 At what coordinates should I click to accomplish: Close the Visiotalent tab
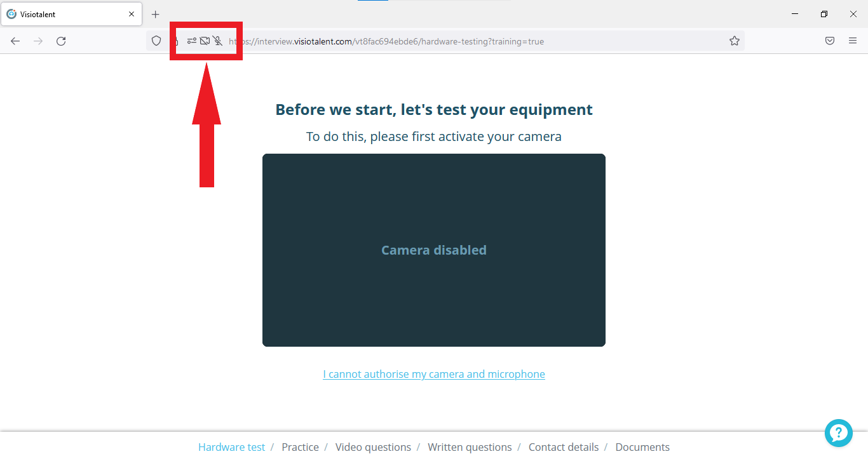(x=132, y=14)
